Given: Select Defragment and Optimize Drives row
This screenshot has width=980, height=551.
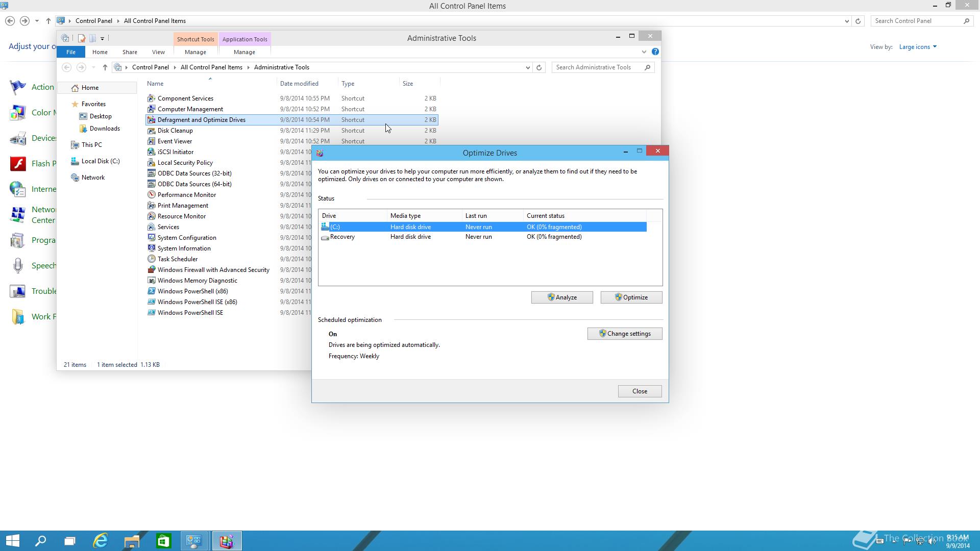Looking at the screenshot, I should (292, 120).
